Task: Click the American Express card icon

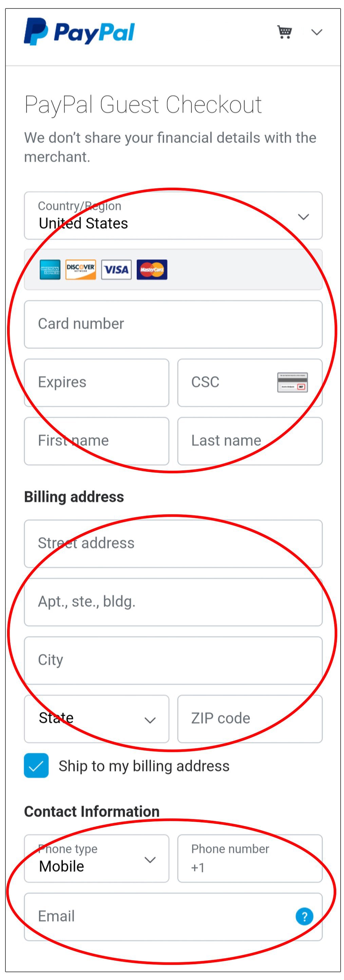Action: (x=50, y=270)
